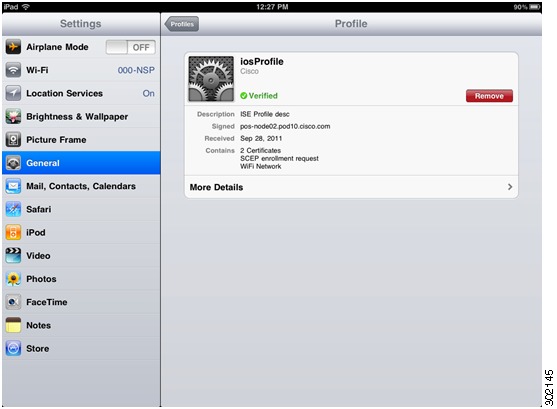Open the FaceTime camera icon
The width and height of the screenshot is (557, 409).
click(13, 302)
